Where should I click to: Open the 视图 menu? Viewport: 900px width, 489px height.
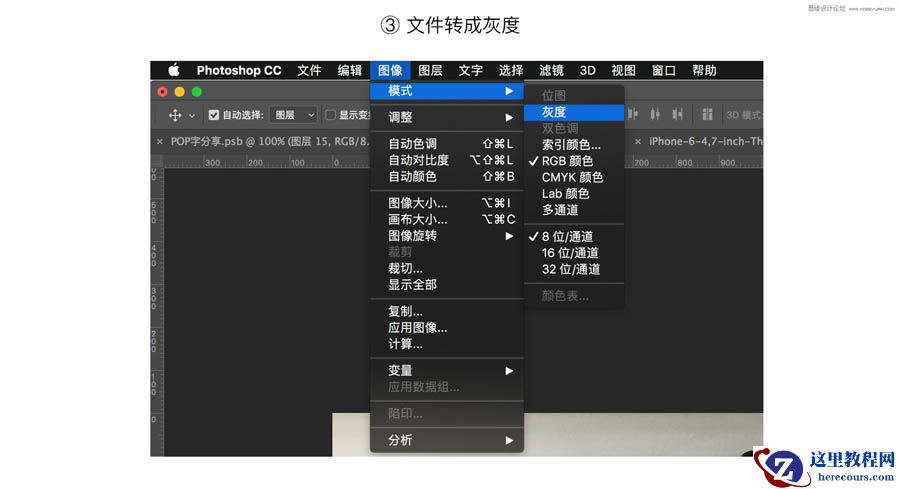pyautogui.click(x=623, y=71)
